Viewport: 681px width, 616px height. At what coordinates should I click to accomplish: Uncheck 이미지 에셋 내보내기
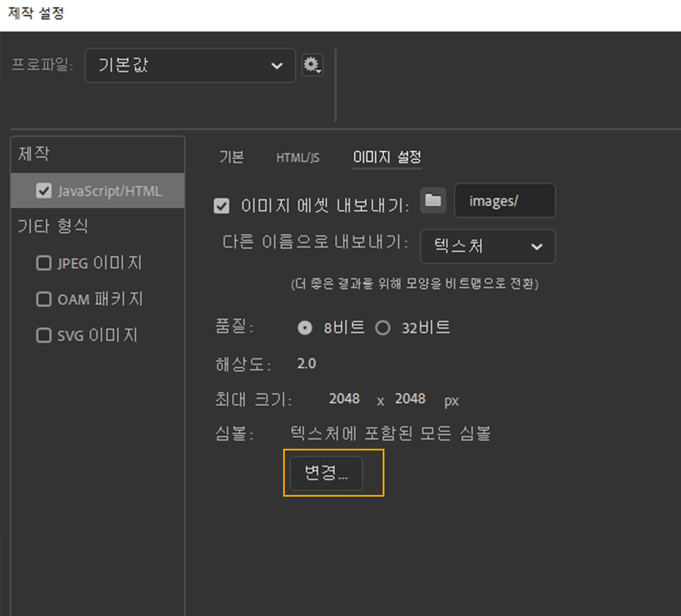221,205
